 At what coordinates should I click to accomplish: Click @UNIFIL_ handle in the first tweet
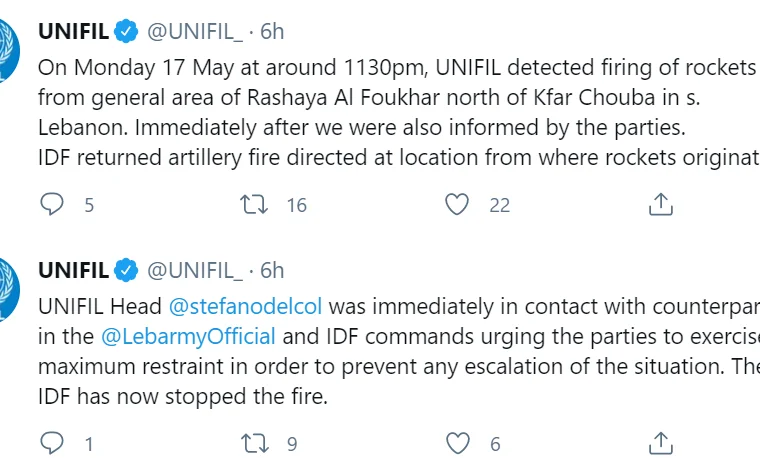(195, 31)
